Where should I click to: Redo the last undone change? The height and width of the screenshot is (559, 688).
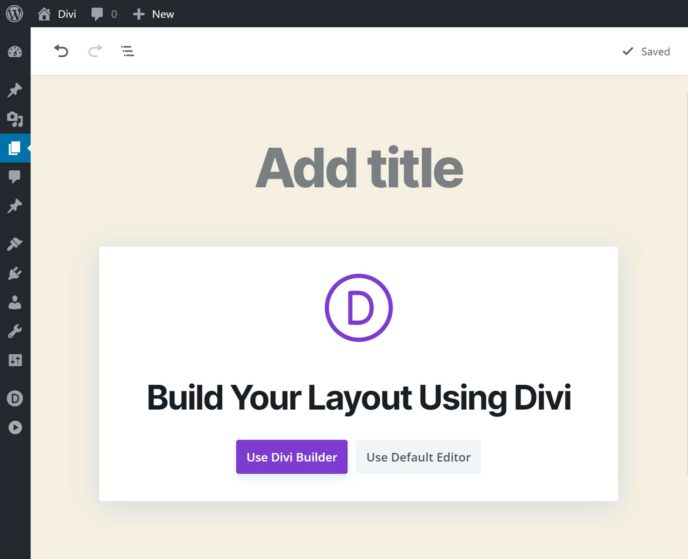pyautogui.click(x=95, y=51)
